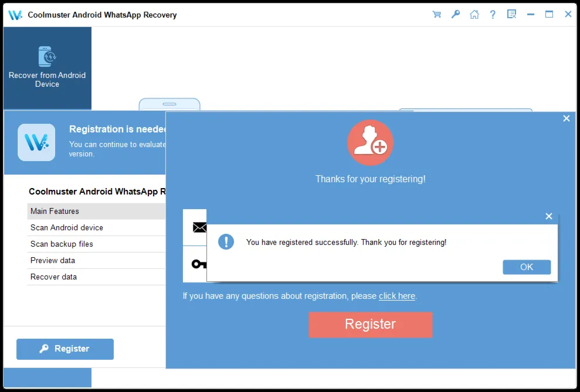
Task: Click the add-user registration avatar icon
Action: pyautogui.click(x=370, y=142)
